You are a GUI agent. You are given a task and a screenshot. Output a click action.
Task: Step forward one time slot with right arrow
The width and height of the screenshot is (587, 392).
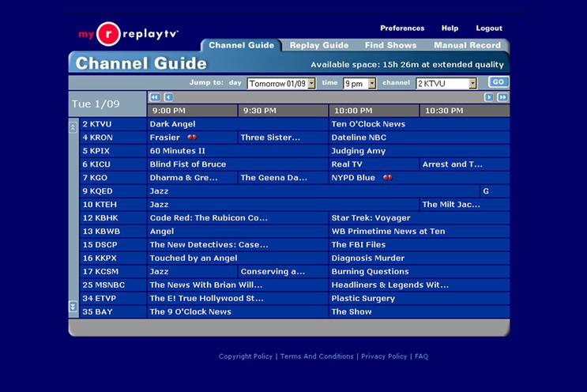click(x=488, y=97)
